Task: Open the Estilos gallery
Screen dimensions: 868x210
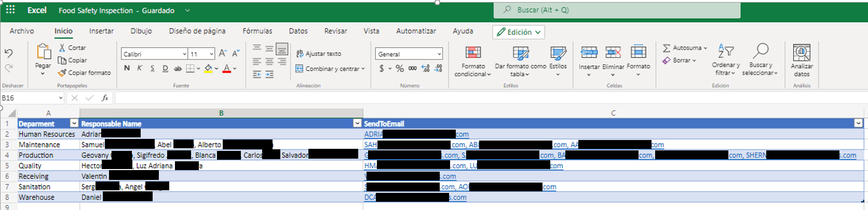Action: (x=558, y=61)
